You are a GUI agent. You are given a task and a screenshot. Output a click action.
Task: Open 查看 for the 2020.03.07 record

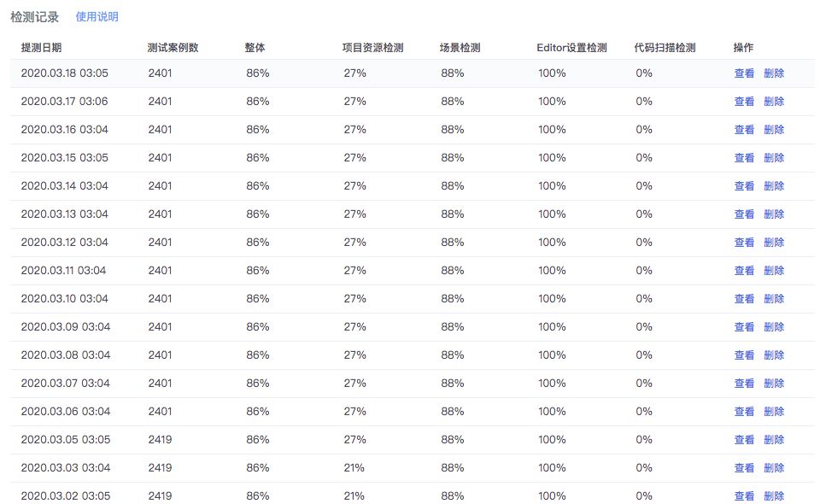pos(744,383)
